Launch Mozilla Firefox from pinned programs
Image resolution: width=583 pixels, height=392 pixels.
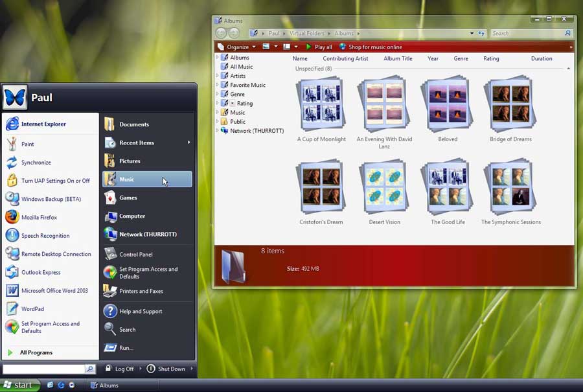[39, 218]
